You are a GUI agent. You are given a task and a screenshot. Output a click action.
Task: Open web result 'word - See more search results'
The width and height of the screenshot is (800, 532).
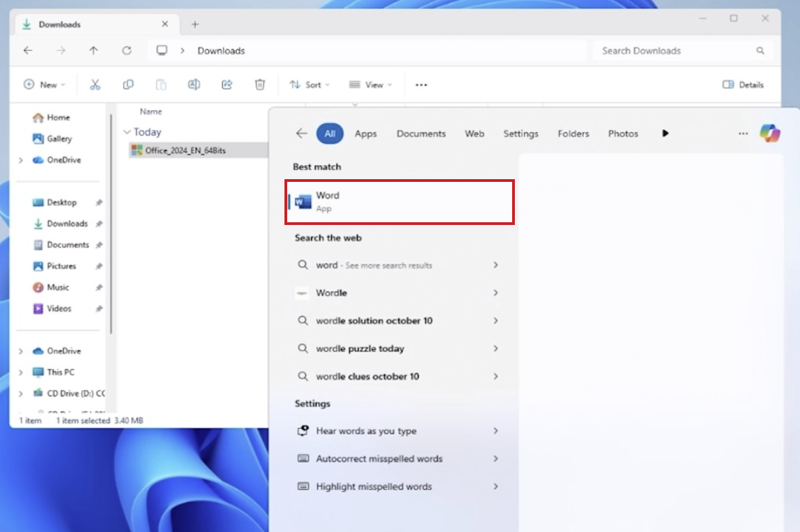click(x=398, y=265)
